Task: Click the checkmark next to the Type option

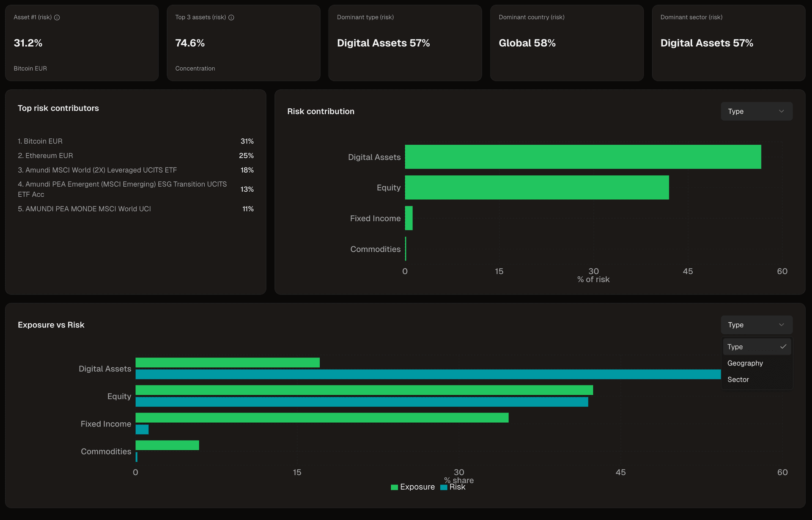Action: (x=783, y=347)
